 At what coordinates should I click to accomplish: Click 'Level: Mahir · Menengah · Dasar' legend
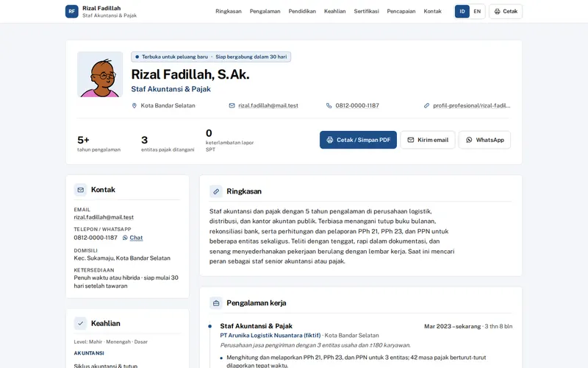[111, 342]
